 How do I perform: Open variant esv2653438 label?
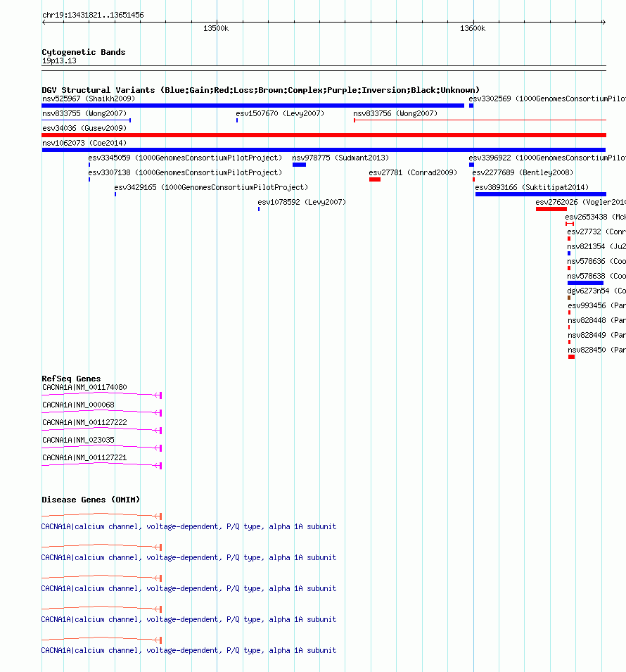click(x=596, y=217)
